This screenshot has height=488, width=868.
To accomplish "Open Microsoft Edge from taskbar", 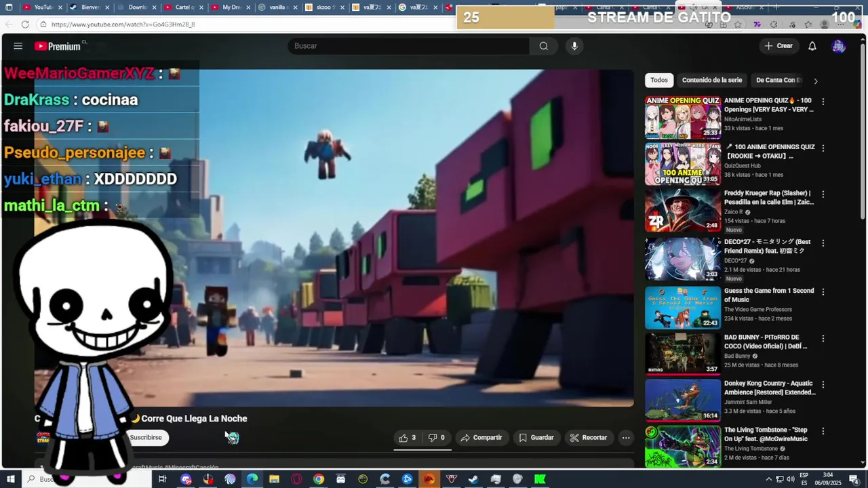I will tap(252, 479).
